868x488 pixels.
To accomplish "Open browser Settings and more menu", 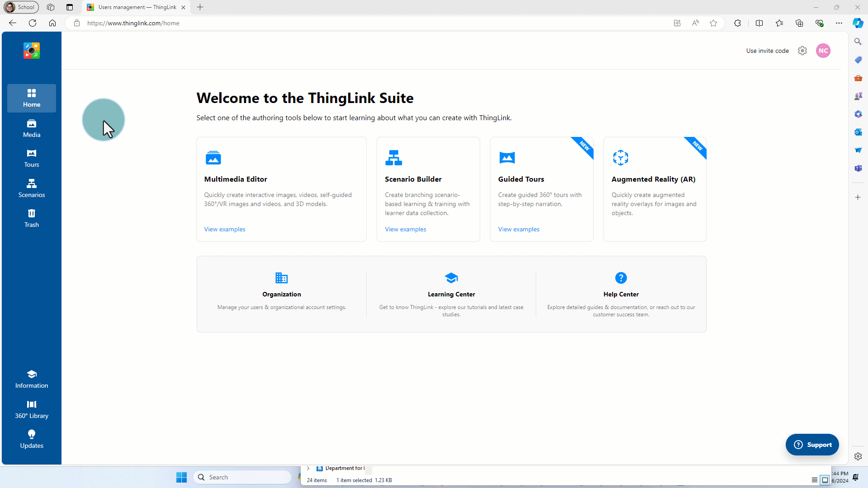I will [839, 23].
